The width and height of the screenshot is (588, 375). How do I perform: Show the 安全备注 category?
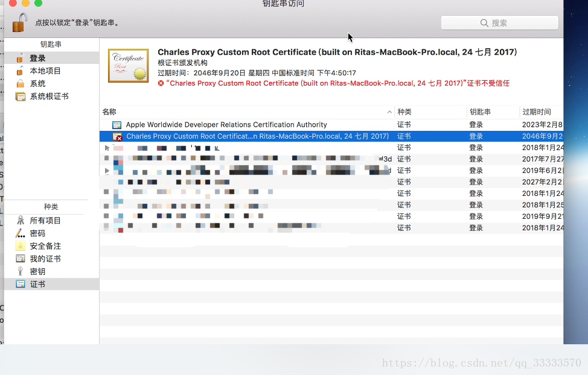point(51,246)
